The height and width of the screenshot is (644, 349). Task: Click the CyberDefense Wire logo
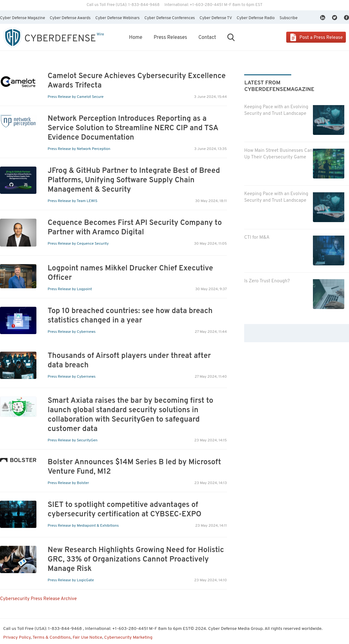54,37
